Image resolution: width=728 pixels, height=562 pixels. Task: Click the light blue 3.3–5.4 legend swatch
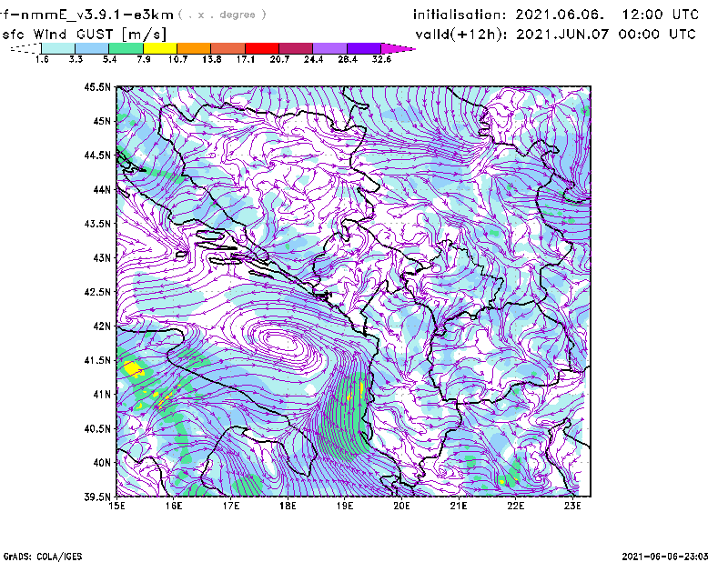coord(92,48)
